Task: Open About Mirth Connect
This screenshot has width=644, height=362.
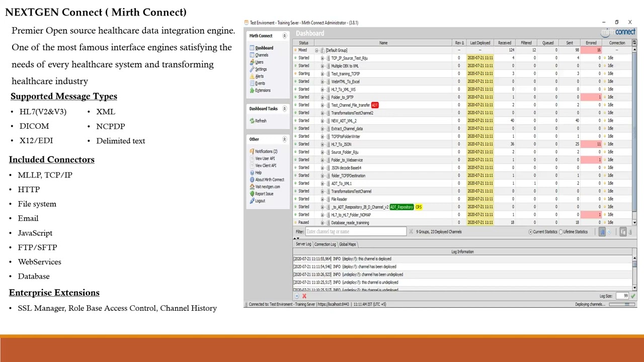Action: point(267,179)
